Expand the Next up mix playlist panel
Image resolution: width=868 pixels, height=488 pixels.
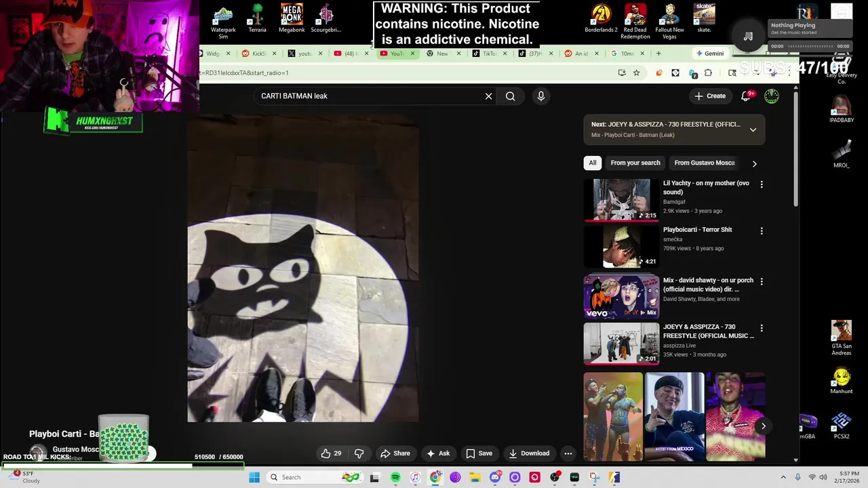(x=753, y=129)
